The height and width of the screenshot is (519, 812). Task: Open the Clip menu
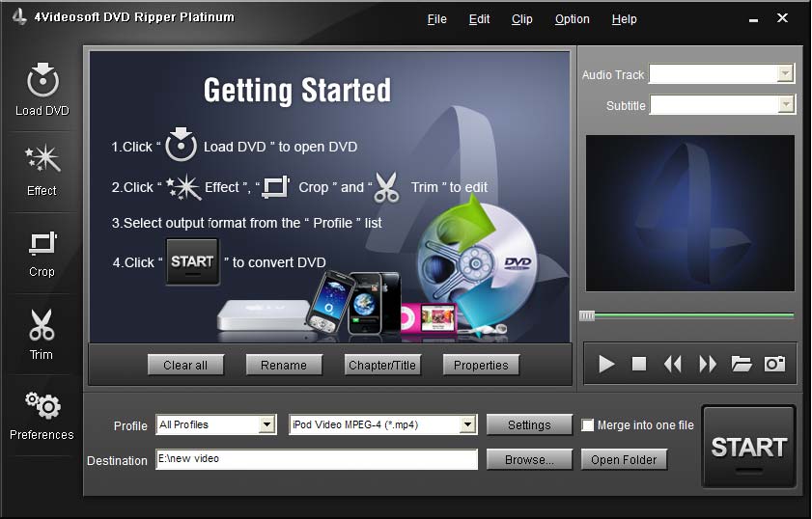pyautogui.click(x=521, y=19)
